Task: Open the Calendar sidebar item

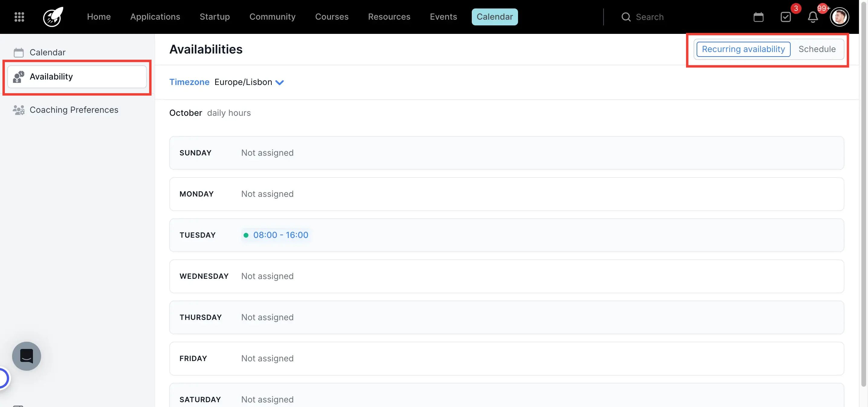Action: pos(47,52)
